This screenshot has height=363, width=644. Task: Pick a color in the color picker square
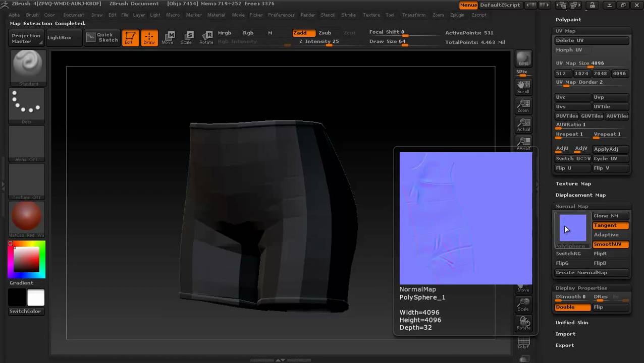[26, 260]
